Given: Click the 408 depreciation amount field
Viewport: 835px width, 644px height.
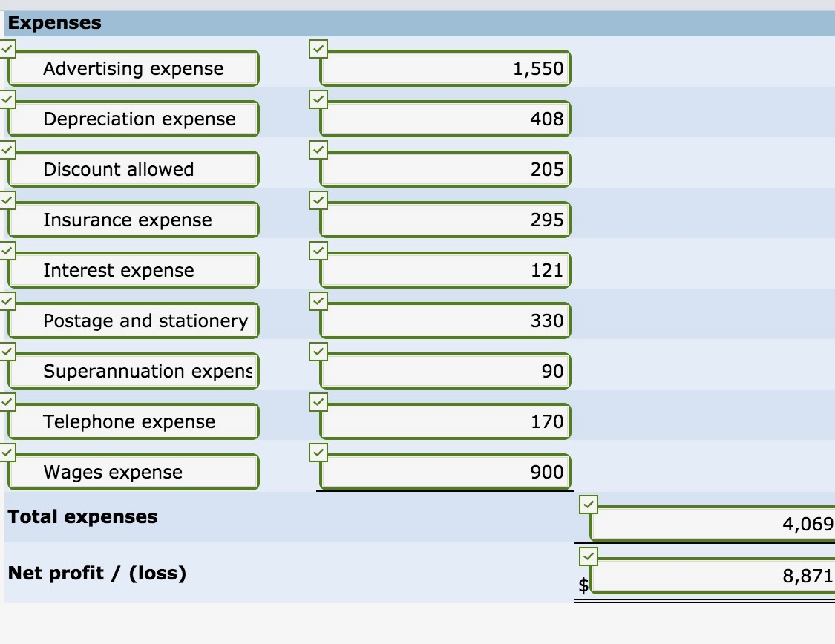Looking at the screenshot, I should pos(445,119).
